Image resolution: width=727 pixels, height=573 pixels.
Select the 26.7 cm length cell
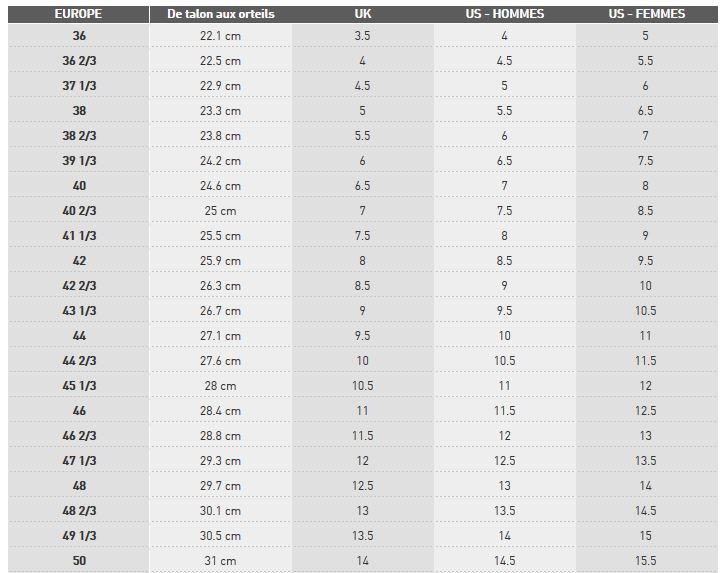(220, 311)
